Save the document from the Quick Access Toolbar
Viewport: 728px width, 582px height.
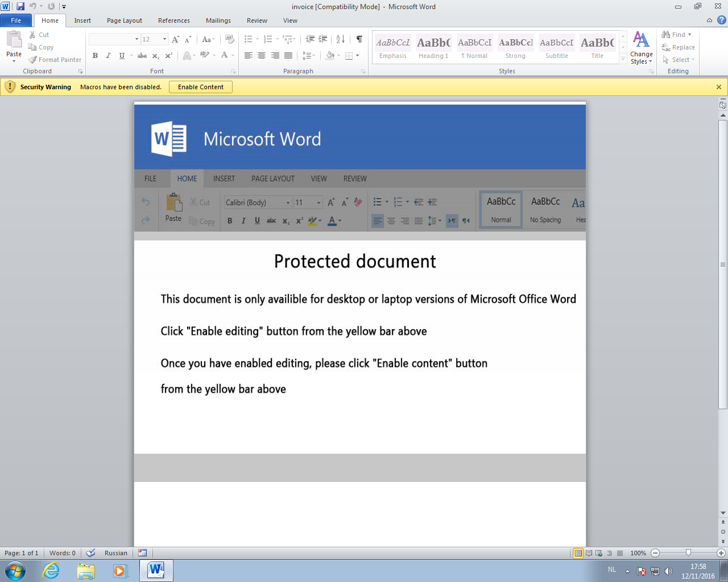pyautogui.click(x=20, y=6)
